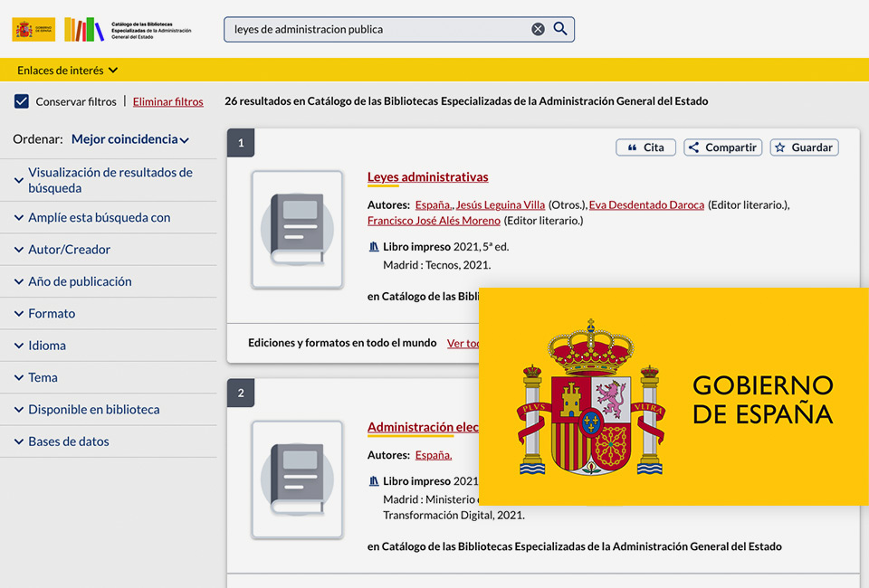The height and width of the screenshot is (588, 869).
Task: Open Mejor coincidencia sort dropdown
Action: click(x=130, y=139)
